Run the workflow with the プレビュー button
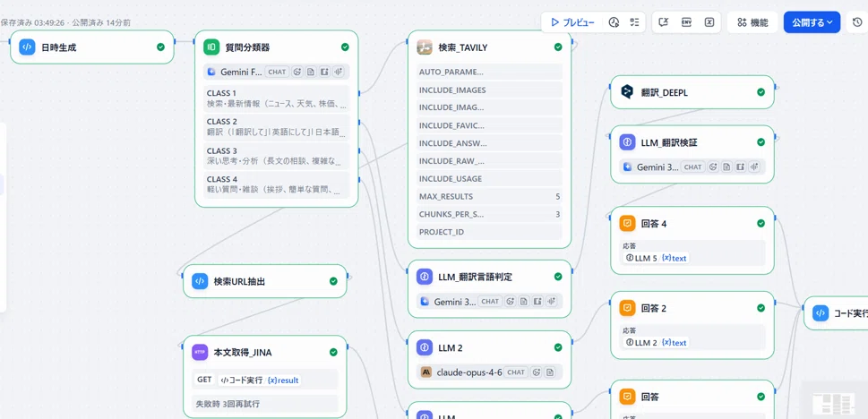The width and height of the screenshot is (868, 419). point(573,22)
